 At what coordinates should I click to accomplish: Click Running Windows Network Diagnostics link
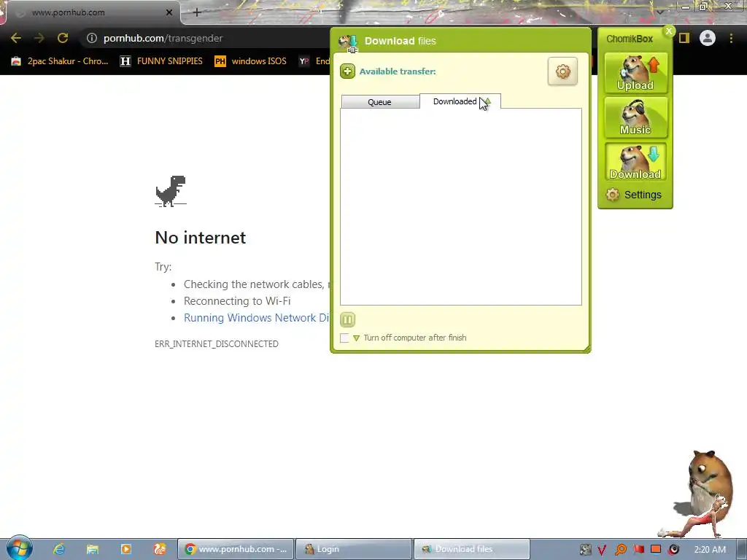tap(257, 318)
